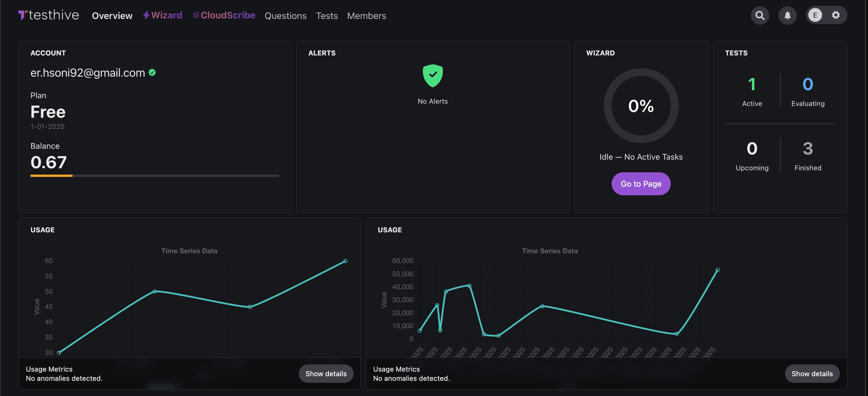Click the E avatar circle
868x396 pixels.
click(x=815, y=15)
